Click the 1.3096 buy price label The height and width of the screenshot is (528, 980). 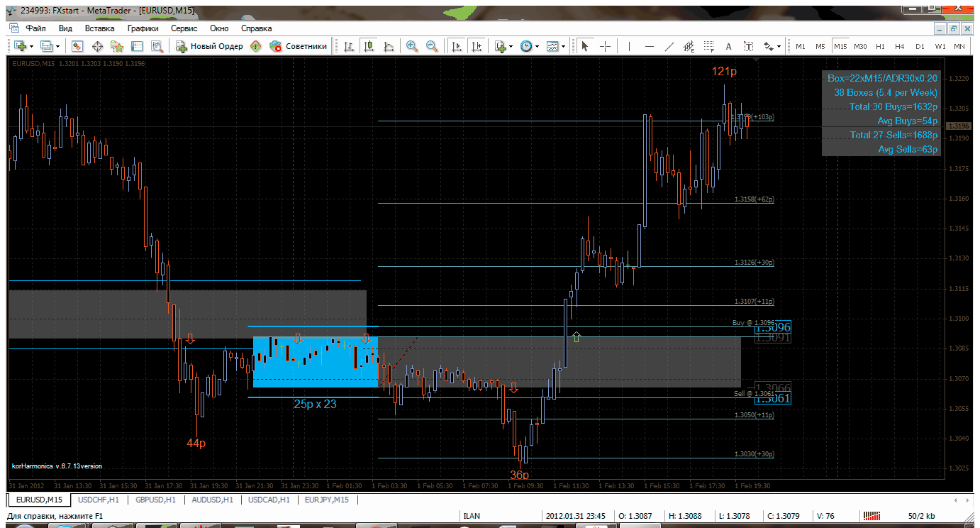[x=773, y=328]
